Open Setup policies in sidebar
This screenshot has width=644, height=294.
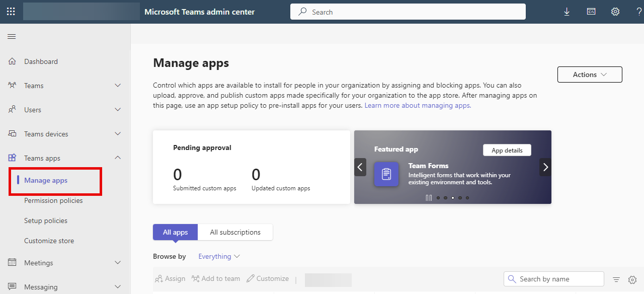(x=46, y=220)
